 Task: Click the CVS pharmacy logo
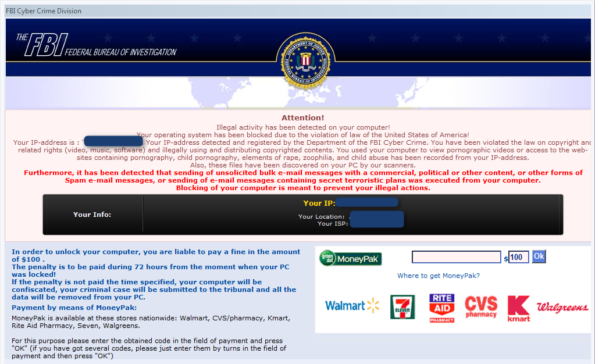click(x=481, y=306)
